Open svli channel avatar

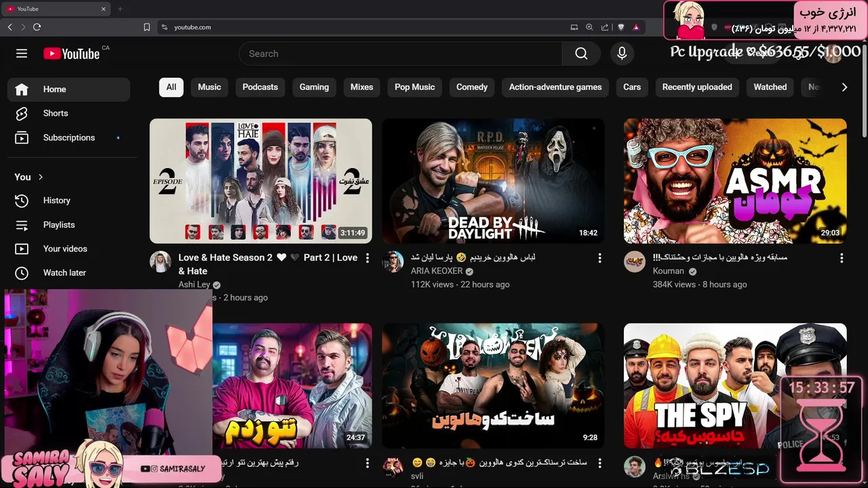pos(393,467)
